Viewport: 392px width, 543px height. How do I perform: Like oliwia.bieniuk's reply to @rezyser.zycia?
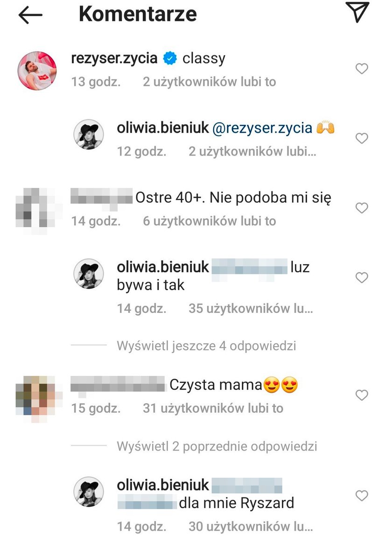pyautogui.click(x=362, y=138)
